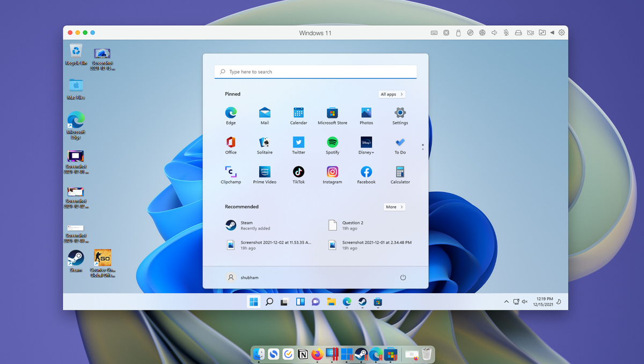The height and width of the screenshot is (364, 644).
Task: Launch Steam from the taskbar
Action: pos(361,302)
